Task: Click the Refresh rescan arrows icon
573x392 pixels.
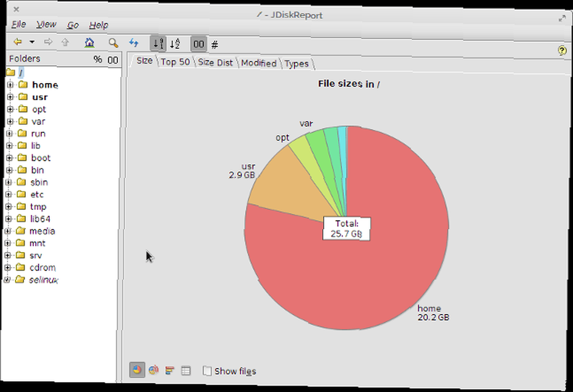Action: point(134,43)
